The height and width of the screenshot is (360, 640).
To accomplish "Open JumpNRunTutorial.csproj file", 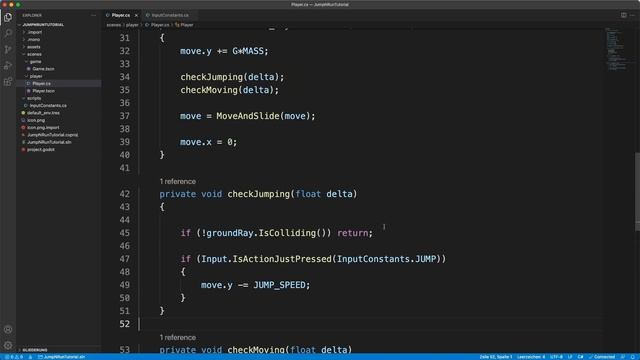I will point(52,135).
